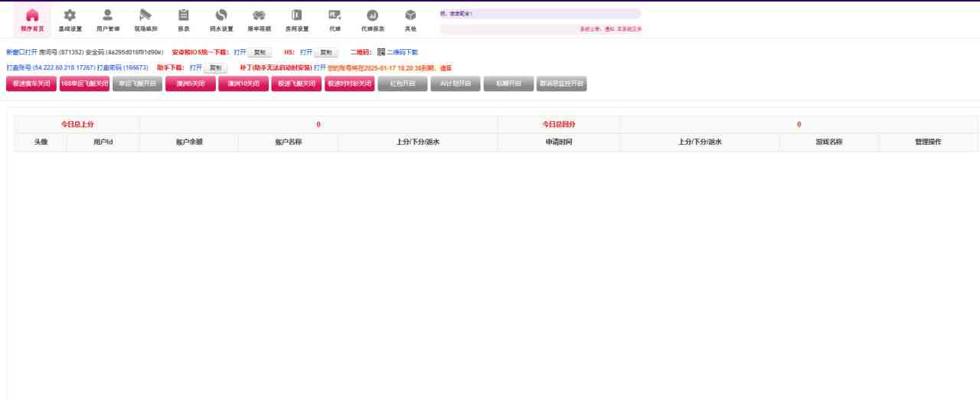Click 复制 button beside 助手下载
The image size is (980, 400).
tap(216, 68)
